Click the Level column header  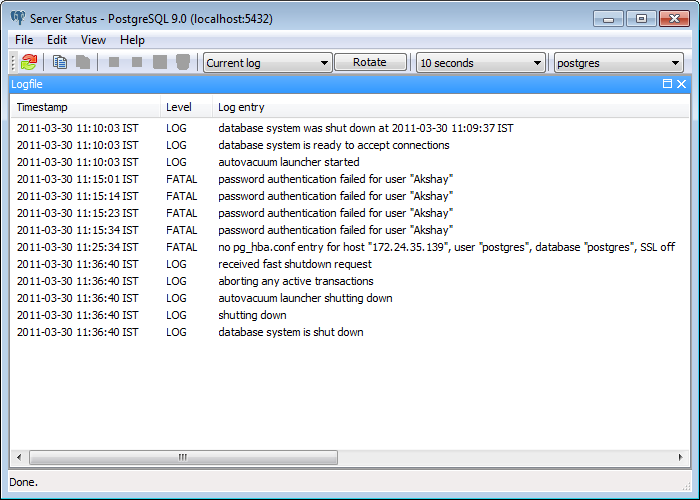[x=185, y=106]
